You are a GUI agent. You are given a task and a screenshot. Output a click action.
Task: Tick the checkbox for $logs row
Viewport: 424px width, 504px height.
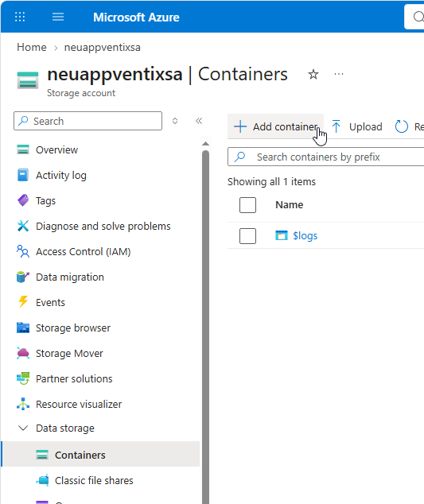(x=247, y=236)
